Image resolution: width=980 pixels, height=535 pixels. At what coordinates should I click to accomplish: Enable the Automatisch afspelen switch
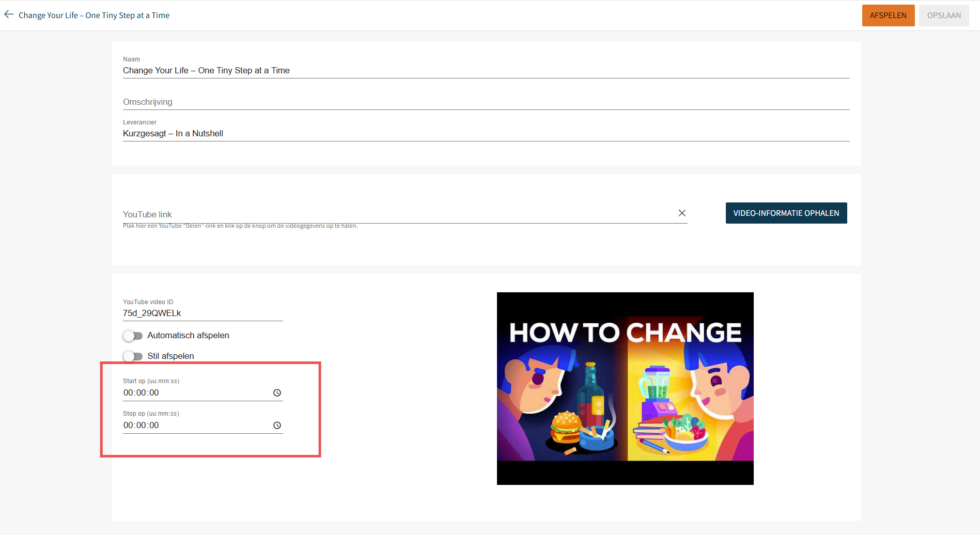[x=133, y=336]
